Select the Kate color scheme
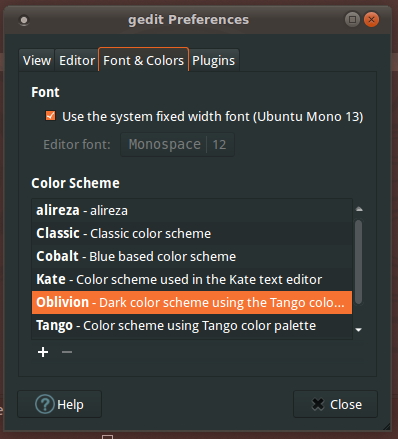The height and width of the screenshot is (439, 398). coord(192,280)
